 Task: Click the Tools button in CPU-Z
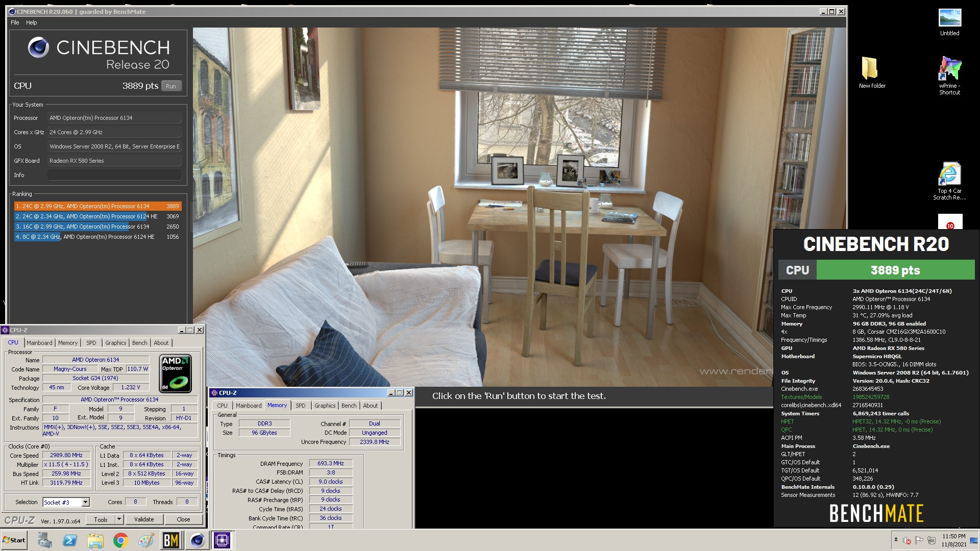101,519
